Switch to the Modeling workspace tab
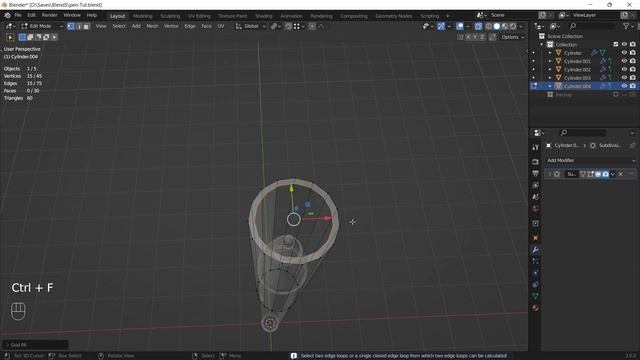This screenshot has width=640, height=360. pyautogui.click(x=143, y=16)
